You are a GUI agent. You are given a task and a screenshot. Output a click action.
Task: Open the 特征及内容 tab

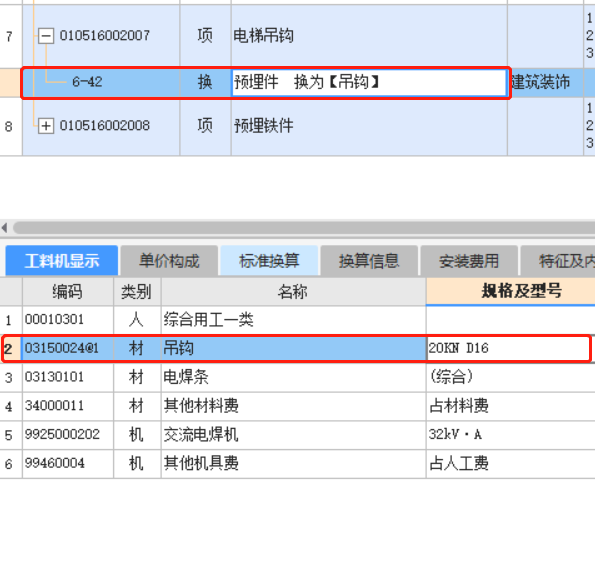point(558,261)
